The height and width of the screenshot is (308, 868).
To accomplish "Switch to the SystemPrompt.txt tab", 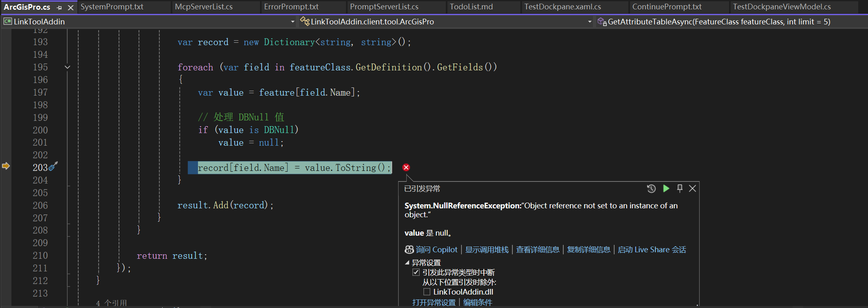I will coord(112,7).
